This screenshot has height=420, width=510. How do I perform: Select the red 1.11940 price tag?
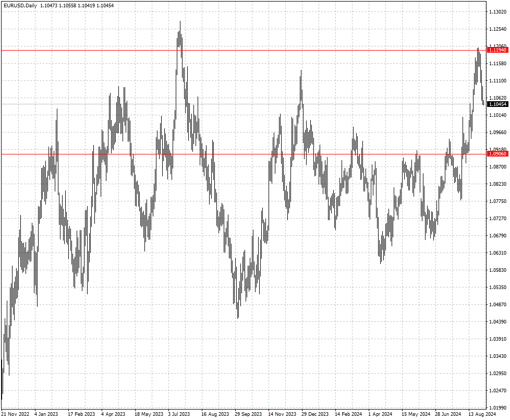pyautogui.click(x=497, y=50)
